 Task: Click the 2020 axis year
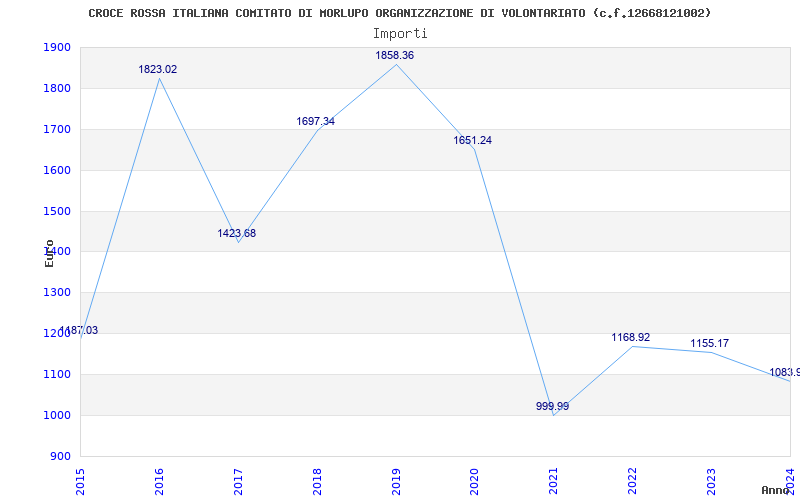[x=474, y=482]
